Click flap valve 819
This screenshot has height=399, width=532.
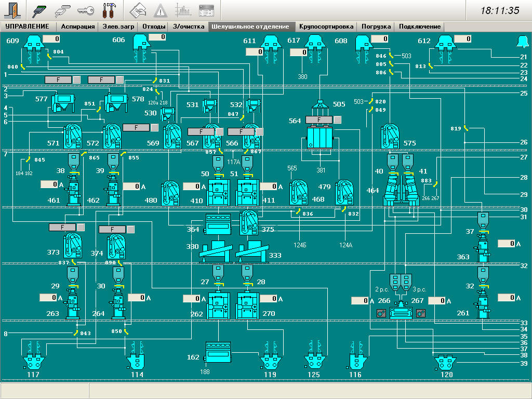[466, 128]
